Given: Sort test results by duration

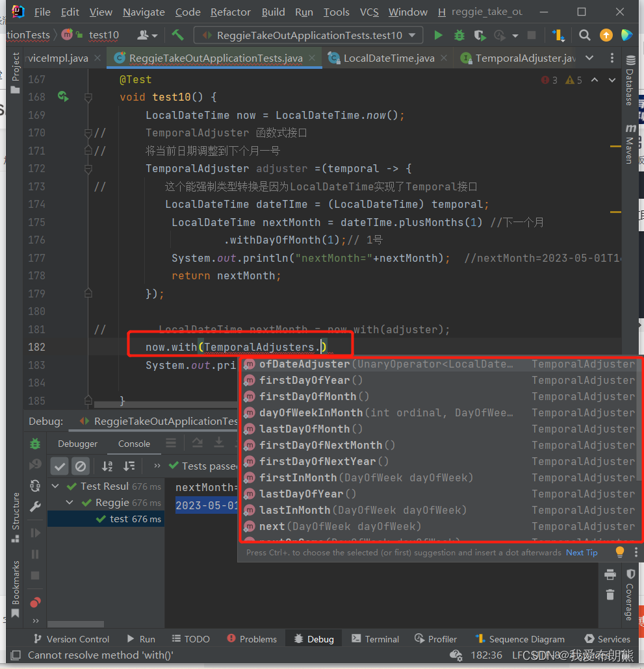Looking at the screenshot, I should pyautogui.click(x=129, y=466).
